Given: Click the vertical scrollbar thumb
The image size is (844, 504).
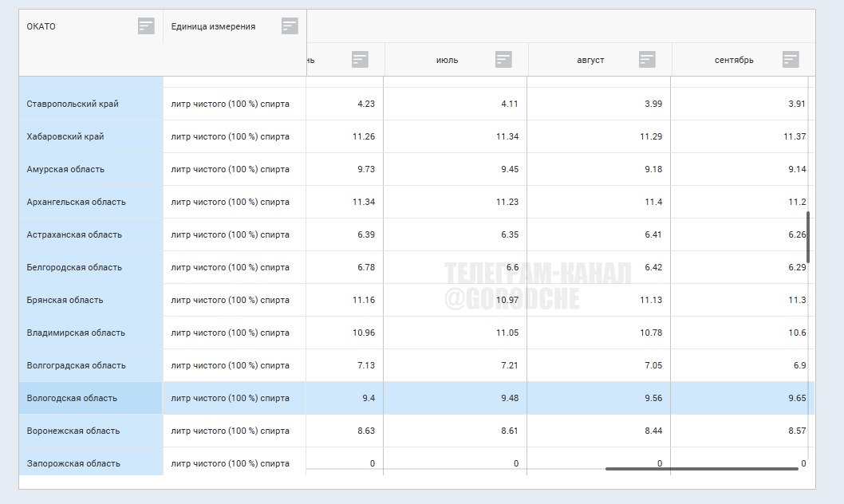Looking at the screenshot, I should click(x=808, y=237).
